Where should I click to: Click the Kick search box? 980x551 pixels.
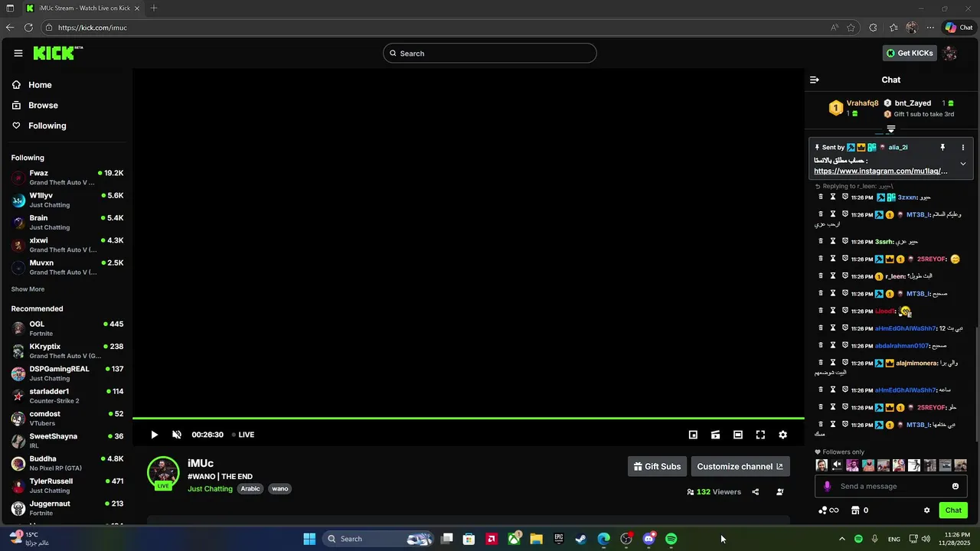490,54
